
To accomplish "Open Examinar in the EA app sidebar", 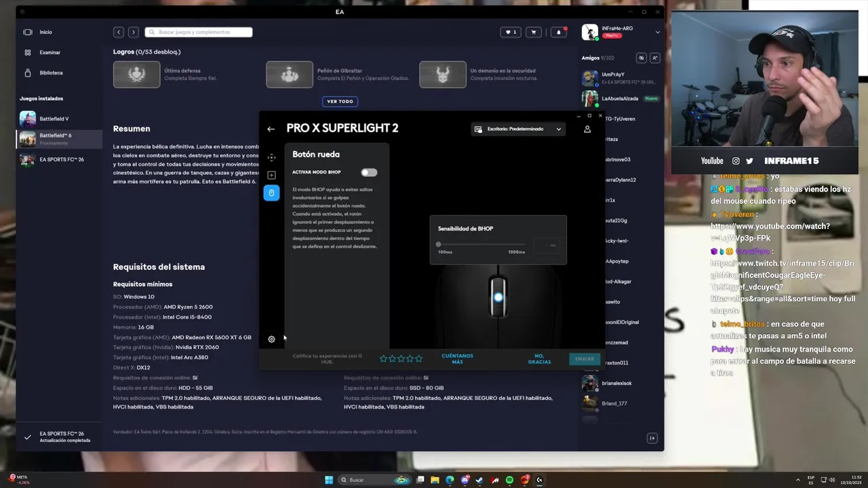I will (x=50, y=52).
